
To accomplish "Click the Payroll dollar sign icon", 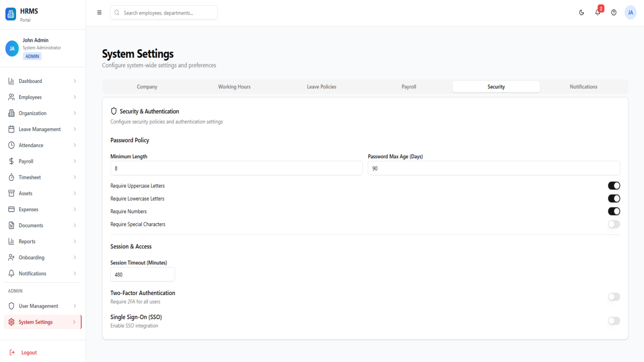I will coord(12,161).
